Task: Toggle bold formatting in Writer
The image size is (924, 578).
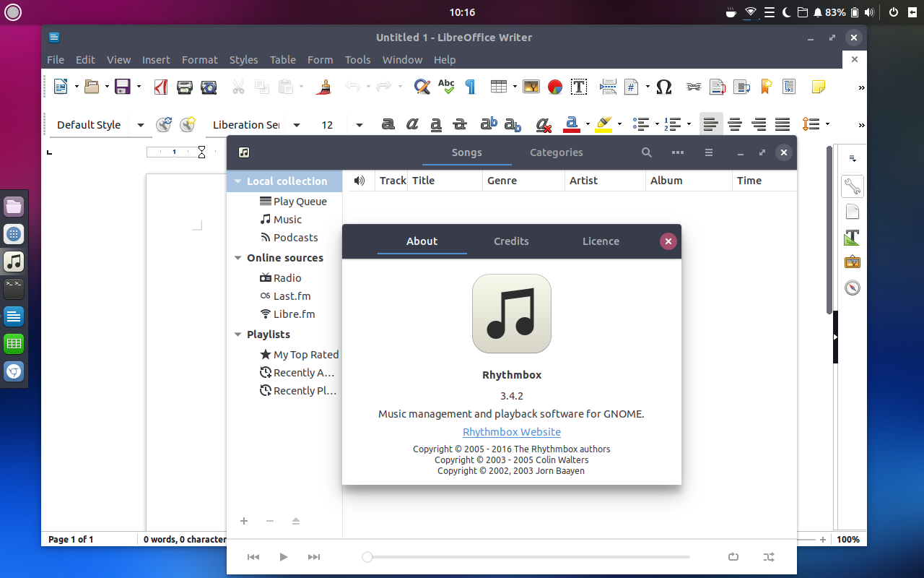Action: click(x=388, y=124)
